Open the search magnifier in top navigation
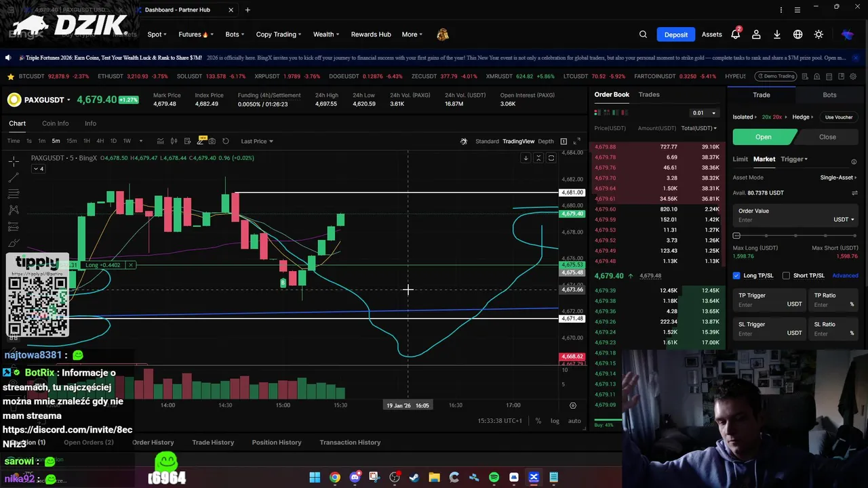The width and height of the screenshot is (868, 488). click(643, 35)
